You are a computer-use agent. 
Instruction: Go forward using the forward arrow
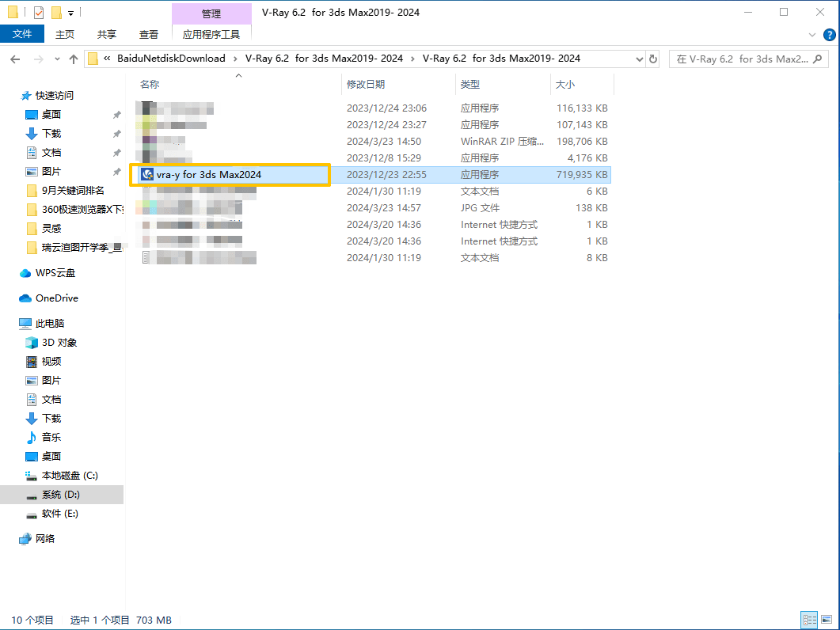click(39, 59)
